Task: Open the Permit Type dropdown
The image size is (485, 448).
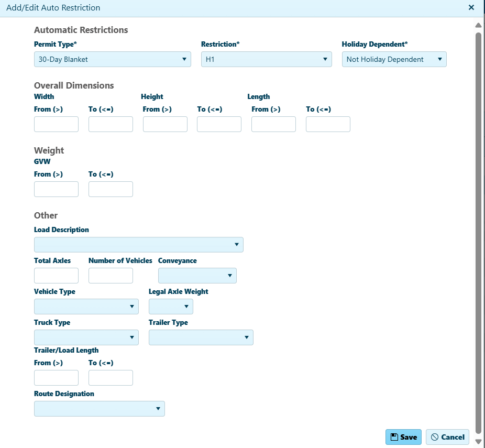Action: pyautogui.click(x=112, y=59)
